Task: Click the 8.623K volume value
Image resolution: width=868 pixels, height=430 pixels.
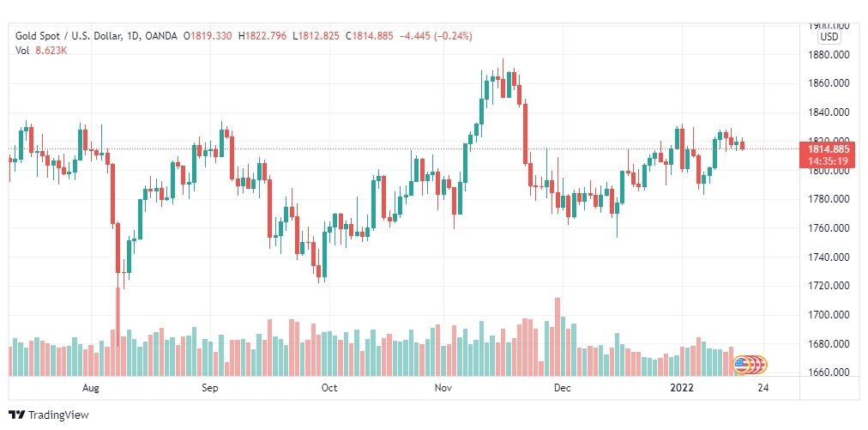Action: [x=51, y=50]
